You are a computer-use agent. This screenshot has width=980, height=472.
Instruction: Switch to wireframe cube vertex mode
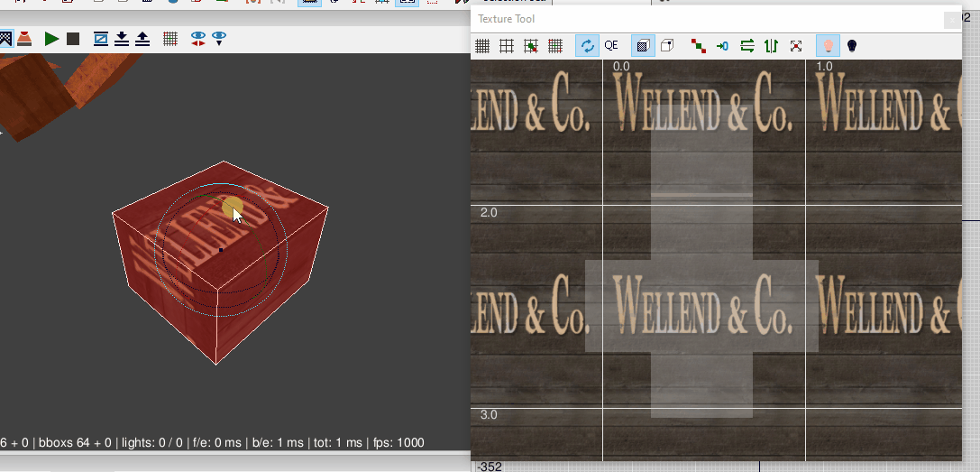pos(667,45)
